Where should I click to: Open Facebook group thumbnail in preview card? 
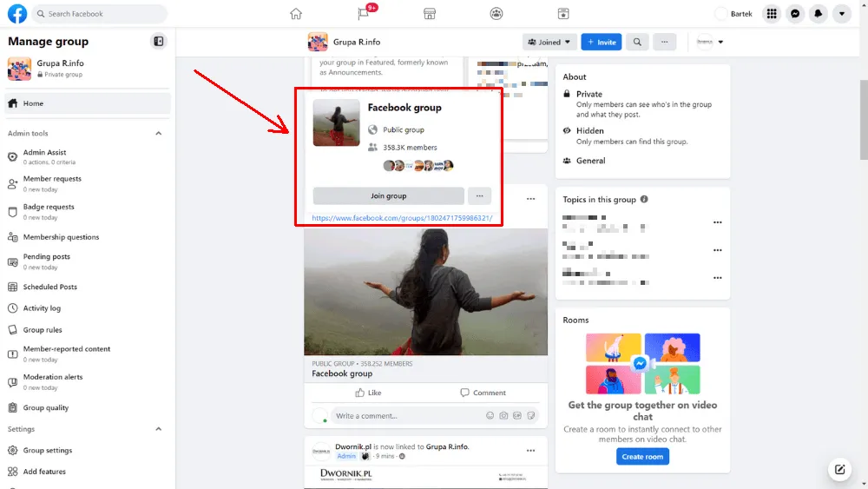click(x=336, y=123)
